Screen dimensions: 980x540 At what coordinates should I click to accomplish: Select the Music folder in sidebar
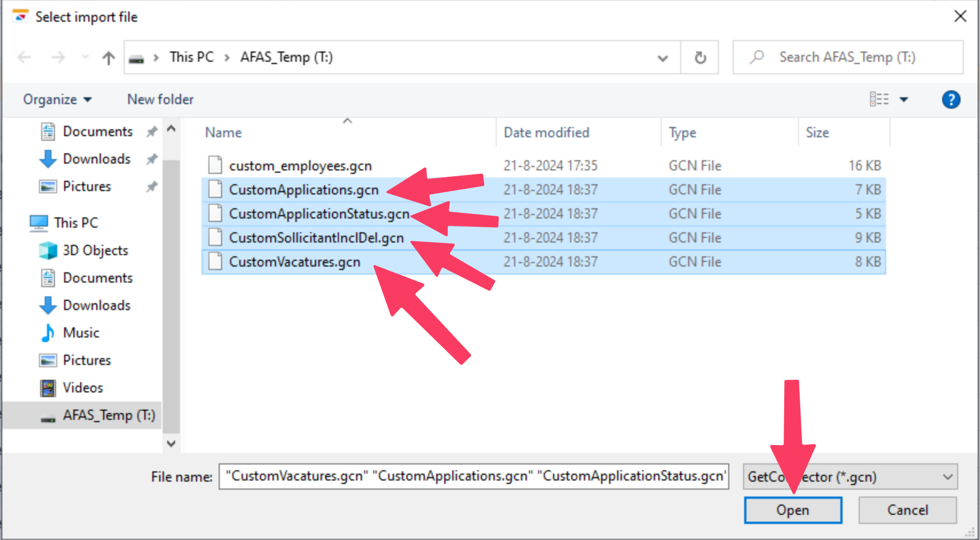[x=81, y=333]
